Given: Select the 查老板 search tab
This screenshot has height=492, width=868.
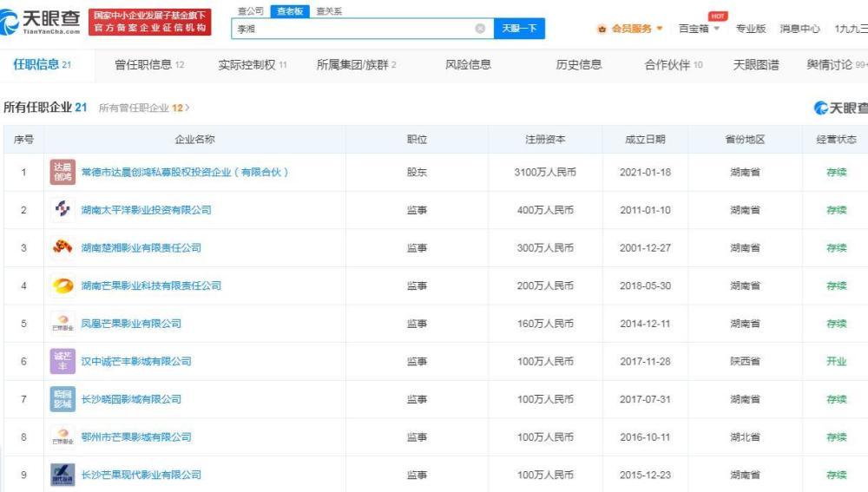Looking at the screenshot, I should pos(290,11).
